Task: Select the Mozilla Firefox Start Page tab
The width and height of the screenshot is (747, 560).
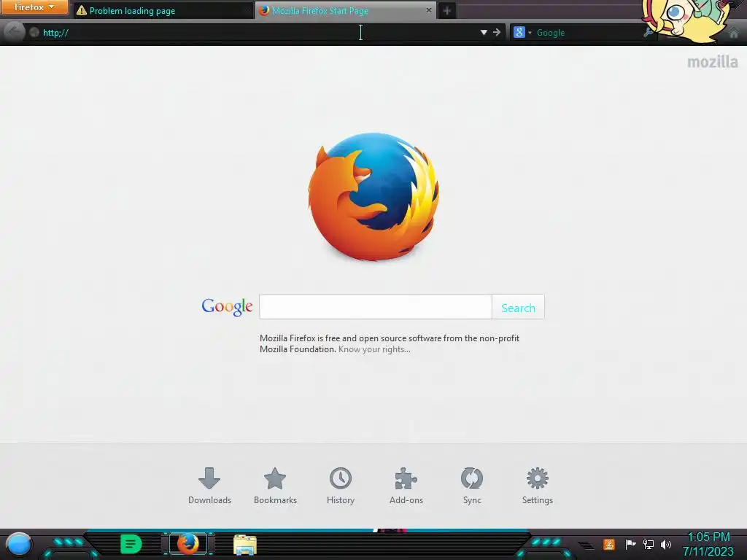Action: [x=347, y=10]
